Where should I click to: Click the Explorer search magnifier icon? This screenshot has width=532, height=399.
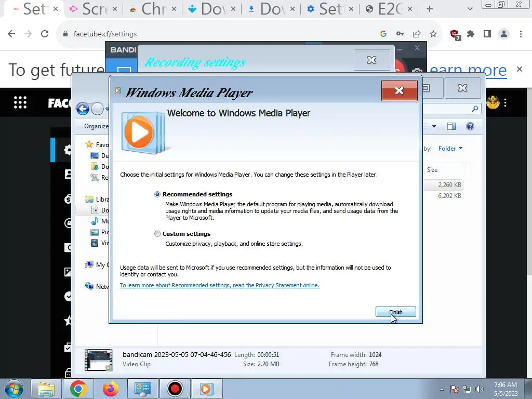[x=475, y=109]
